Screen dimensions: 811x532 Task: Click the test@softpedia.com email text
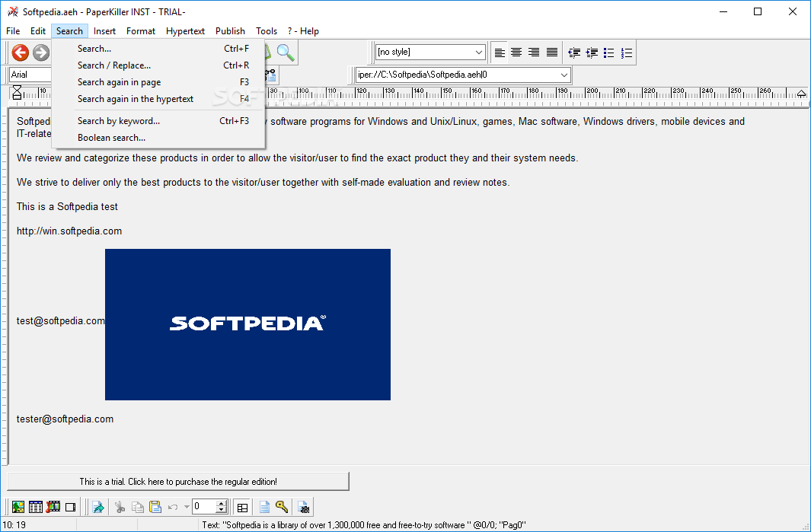60,320
